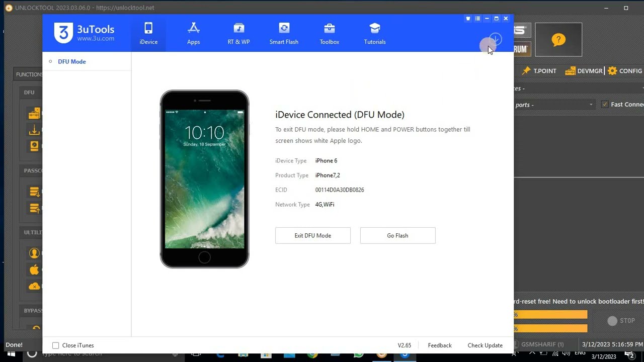644x362 pixels.
Task: Open the 3uTools list menu icon
Action: [477, 19]
